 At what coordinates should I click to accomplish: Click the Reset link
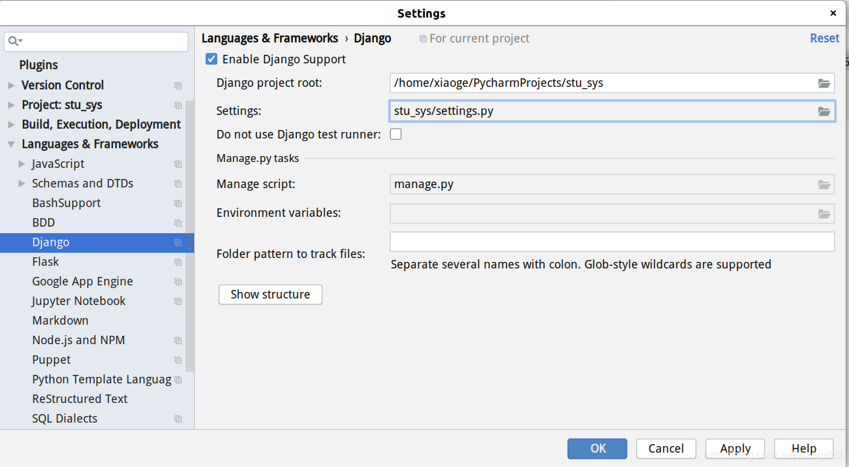[x=824, y=38]
